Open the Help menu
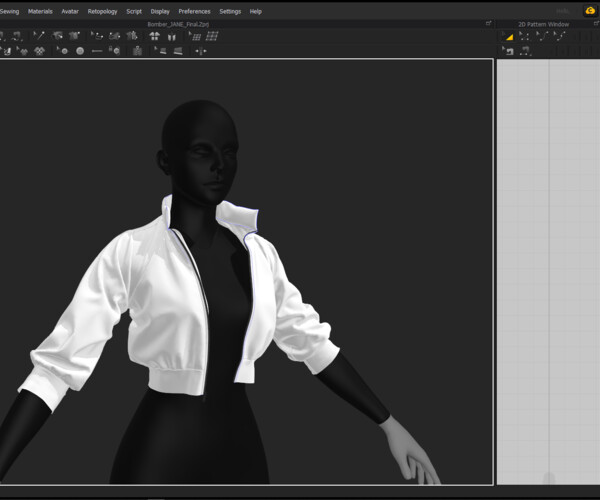 tap(256, 11)
